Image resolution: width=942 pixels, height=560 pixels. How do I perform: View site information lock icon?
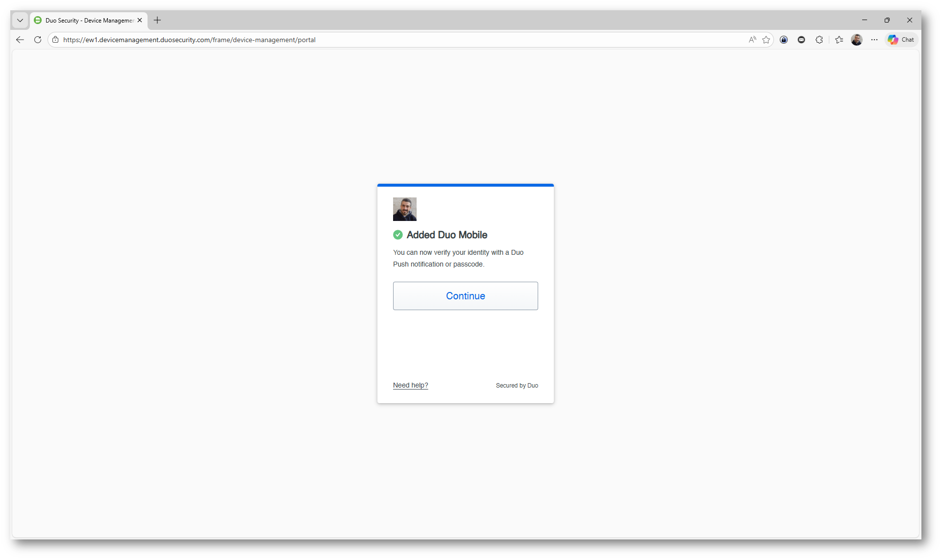pyautogui.click(x=55, y=40)
